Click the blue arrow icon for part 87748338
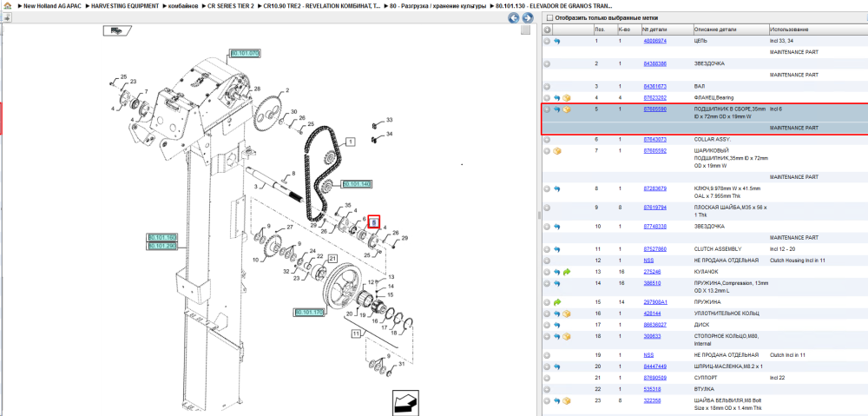The image size is (868, 416). (x=557, y=227)
